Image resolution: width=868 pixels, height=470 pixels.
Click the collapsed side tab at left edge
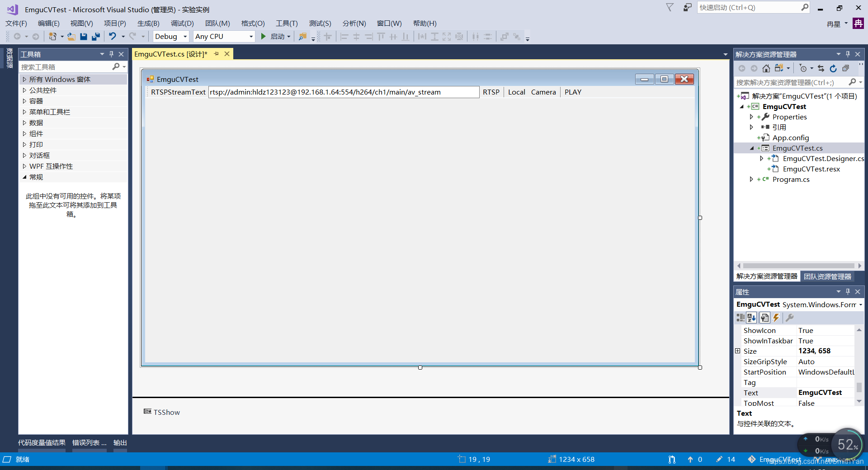pos(9,58)
